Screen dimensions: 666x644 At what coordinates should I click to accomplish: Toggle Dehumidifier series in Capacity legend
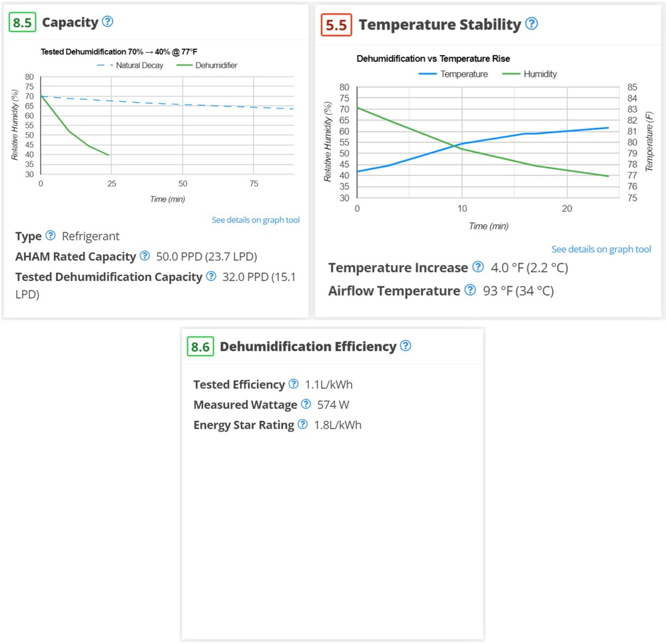[207, 65]
